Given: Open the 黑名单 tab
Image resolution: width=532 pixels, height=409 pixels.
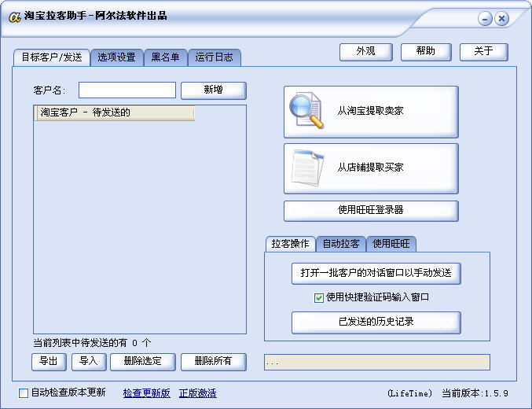Looking at the screenshot, I should (165, 57).
